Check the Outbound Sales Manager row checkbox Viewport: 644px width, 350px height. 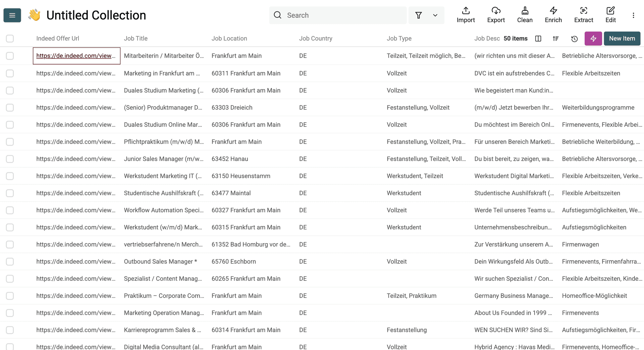tap(10, 261)
